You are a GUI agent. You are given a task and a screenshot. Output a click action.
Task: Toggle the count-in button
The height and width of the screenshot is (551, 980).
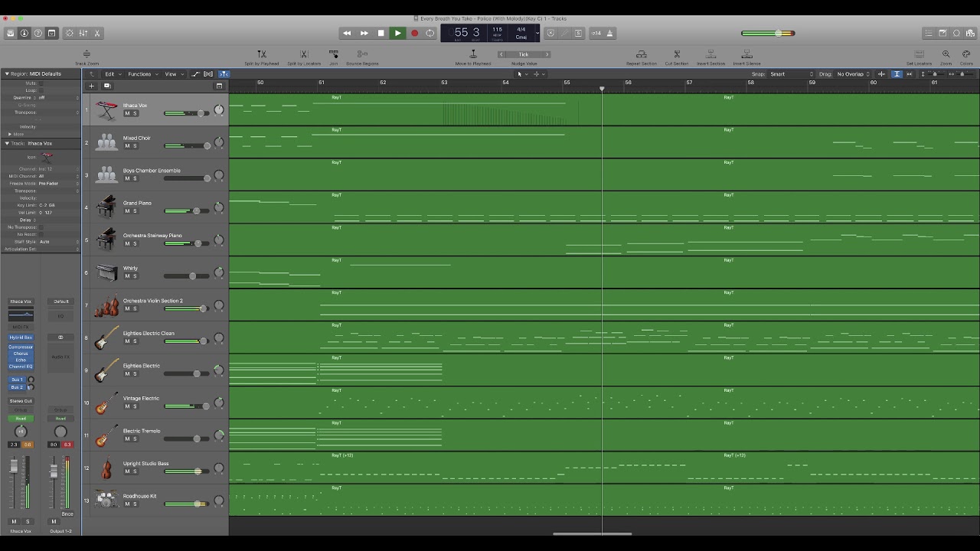click(596, 33)
